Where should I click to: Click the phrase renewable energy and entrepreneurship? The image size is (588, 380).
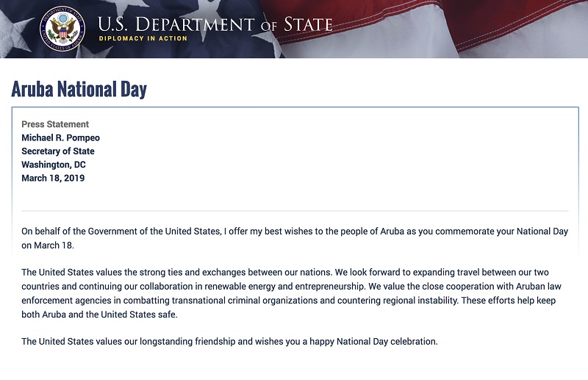284,287
